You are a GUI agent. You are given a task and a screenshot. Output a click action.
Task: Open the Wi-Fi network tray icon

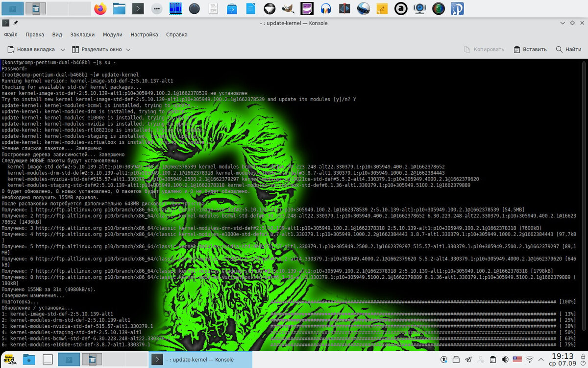coord(531,360)
